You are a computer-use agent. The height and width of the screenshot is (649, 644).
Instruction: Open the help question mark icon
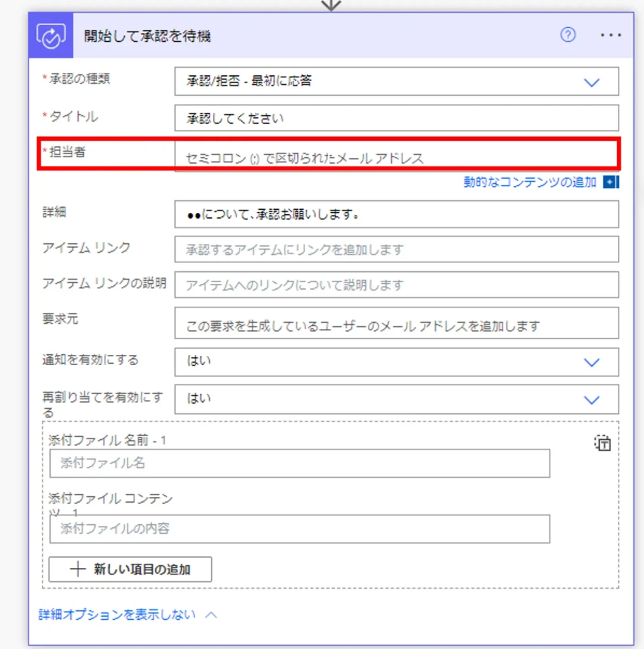(x=568, y=35)
